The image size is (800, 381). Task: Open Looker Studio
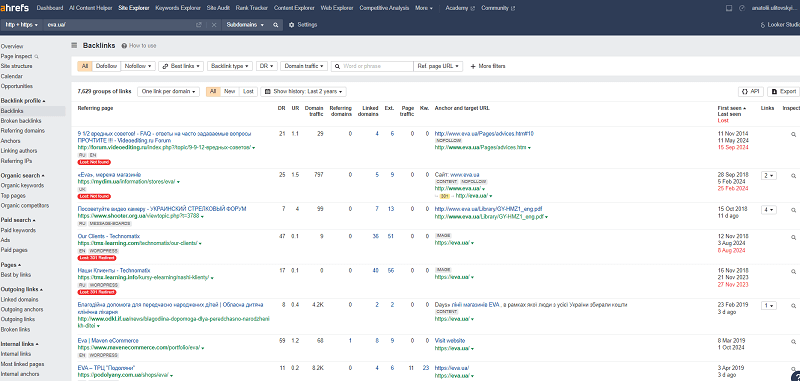click(x=780, y=25)
